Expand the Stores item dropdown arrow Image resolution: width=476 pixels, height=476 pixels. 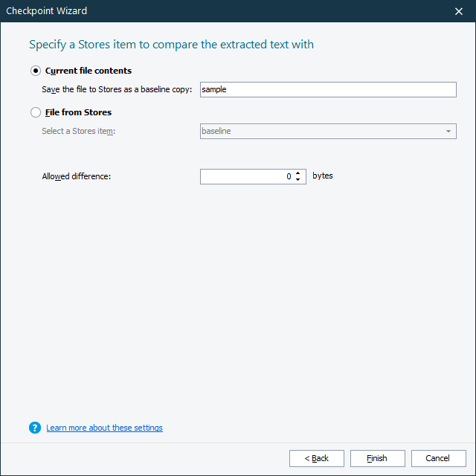(448, 132)
